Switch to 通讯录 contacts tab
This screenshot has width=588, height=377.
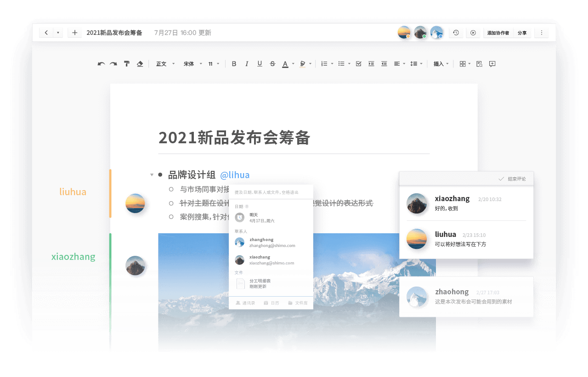pos(245,303)
